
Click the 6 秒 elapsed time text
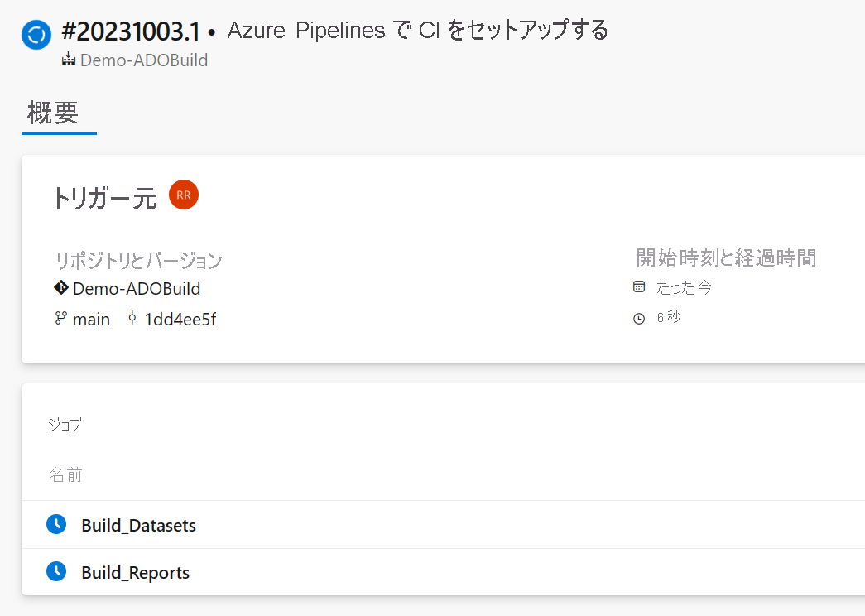(x=669, y=317)
